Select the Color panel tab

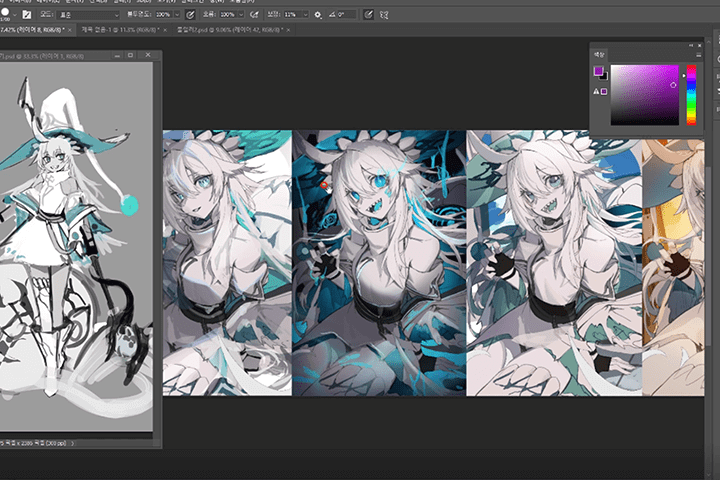point(599,55)
